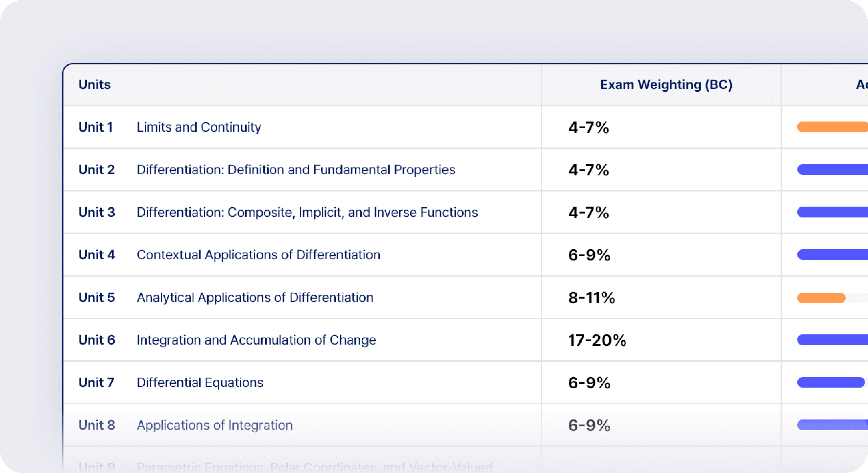Screen dimensions: 868x473
Task: Click the 17-20% weighting for Unit 6
Action: (x=597, y=340)
